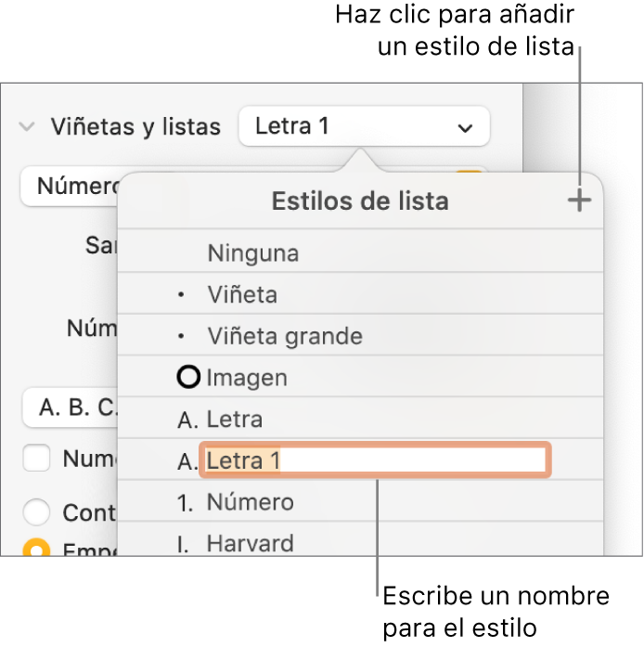
Task: Select the Imagen list style
Action: tap(361, 377)
